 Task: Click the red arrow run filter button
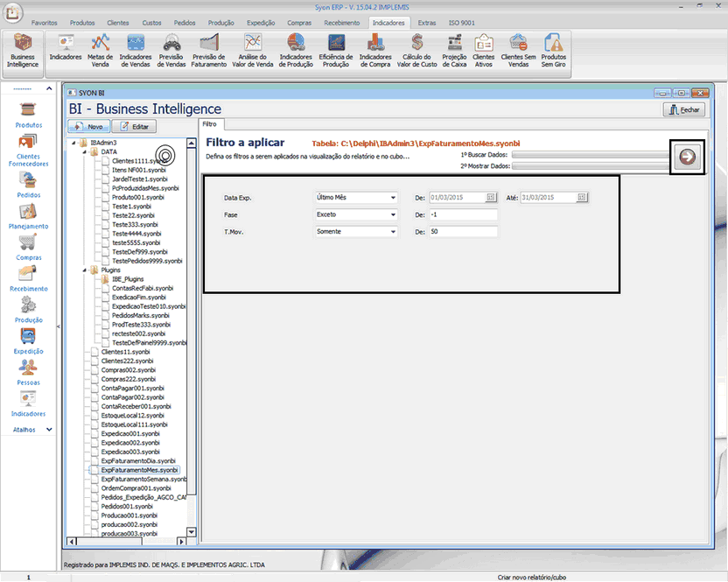click(688, 156)
